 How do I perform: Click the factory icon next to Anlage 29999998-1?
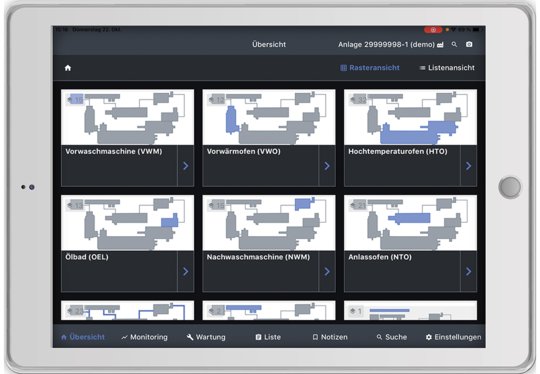tap(440, 45)
